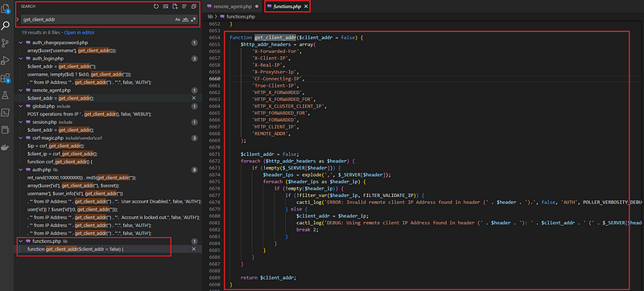The height and width of the screenshot is (291, 644).
Task: Toggle the Replace field chevron
Action: coord(17,19)
